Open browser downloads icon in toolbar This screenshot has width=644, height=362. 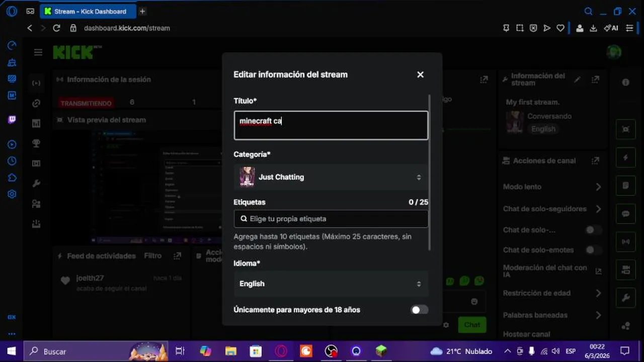593,28
